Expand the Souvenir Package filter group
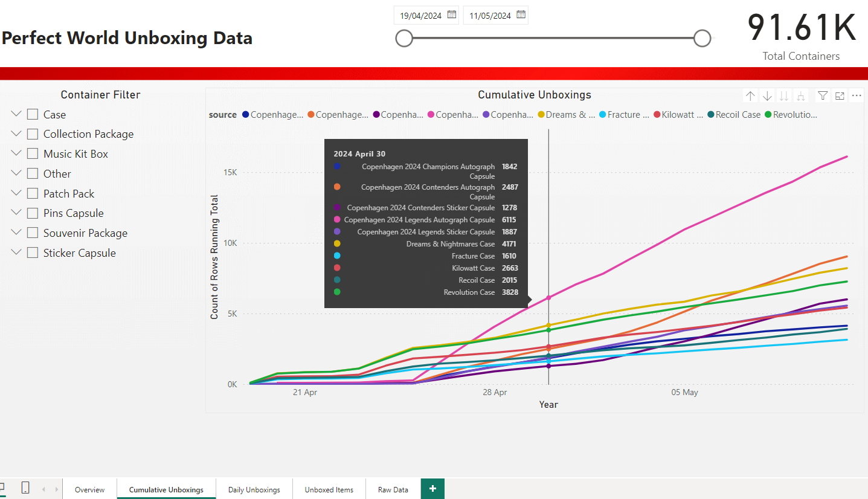Viewport: 868px width, 499px height. 16,233
